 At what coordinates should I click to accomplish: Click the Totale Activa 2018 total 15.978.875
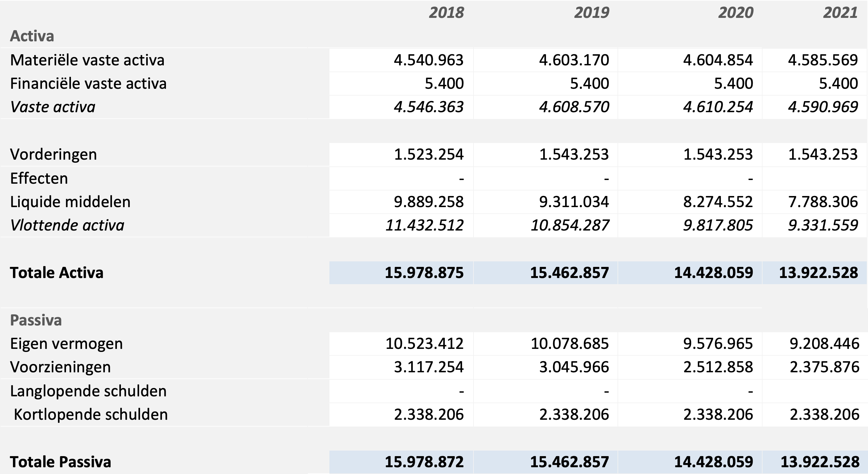[424, 273]
